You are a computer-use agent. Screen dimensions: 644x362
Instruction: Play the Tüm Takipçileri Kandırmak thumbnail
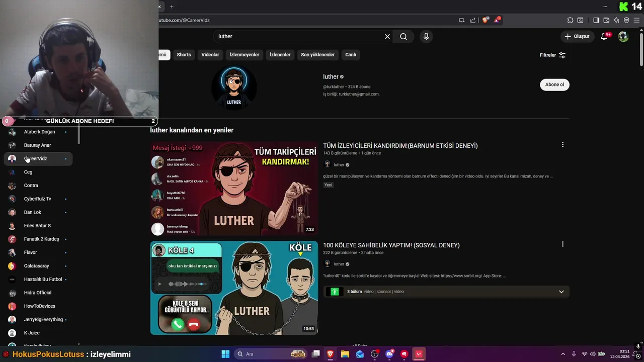click(234, 189)
